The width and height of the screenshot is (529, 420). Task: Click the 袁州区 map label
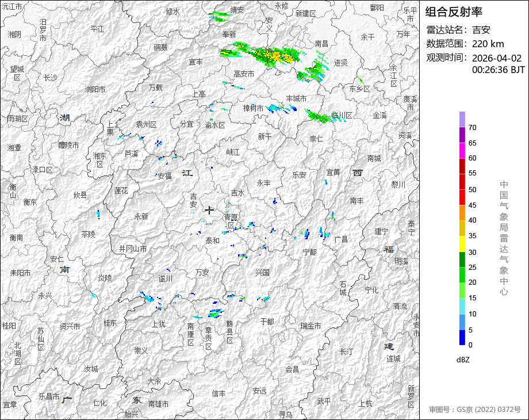(146, 125)
